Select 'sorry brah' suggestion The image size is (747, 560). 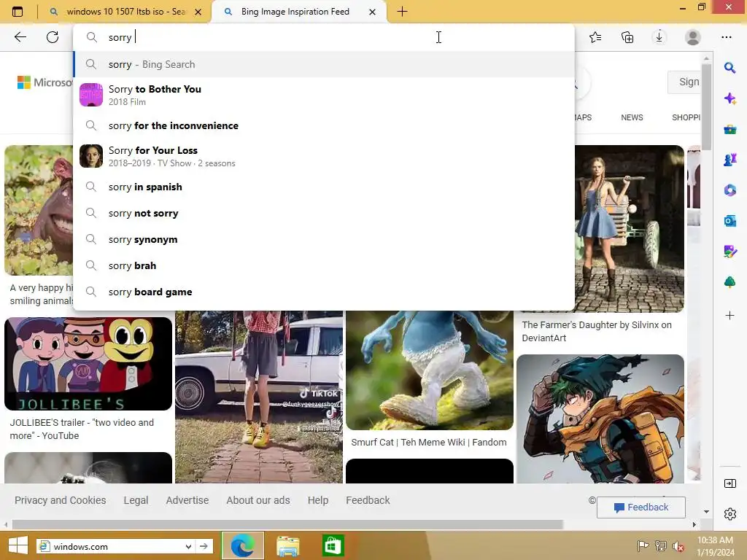[324, 265]
